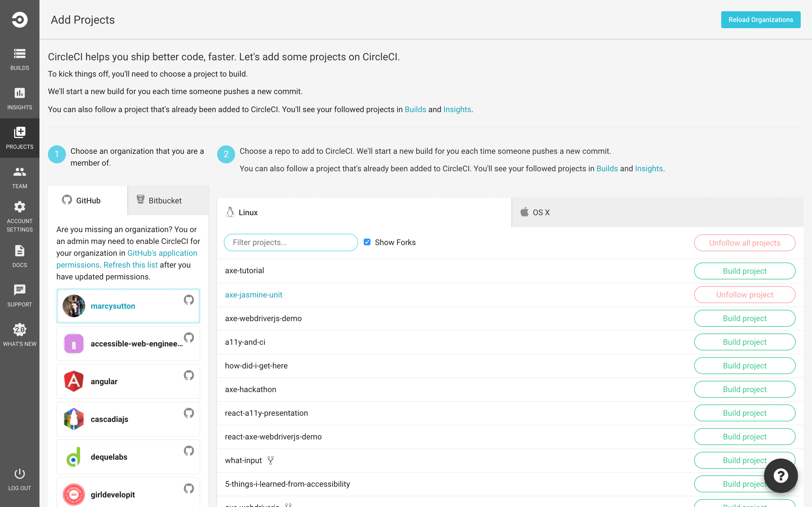Screen dimensions: 812x507
Task: Open the Docs page from sidebar
Action: point(19,256)
